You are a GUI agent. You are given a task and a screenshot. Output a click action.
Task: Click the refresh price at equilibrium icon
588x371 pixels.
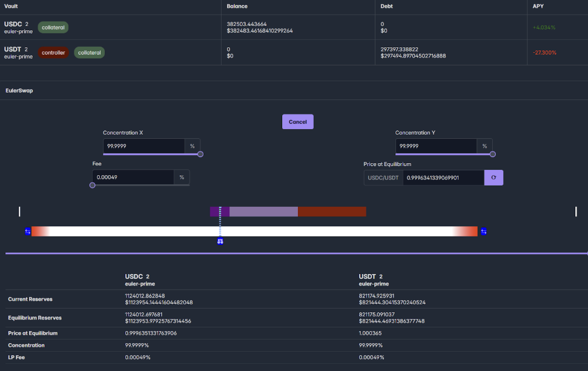pyautogui.click(x=494, y=178)
